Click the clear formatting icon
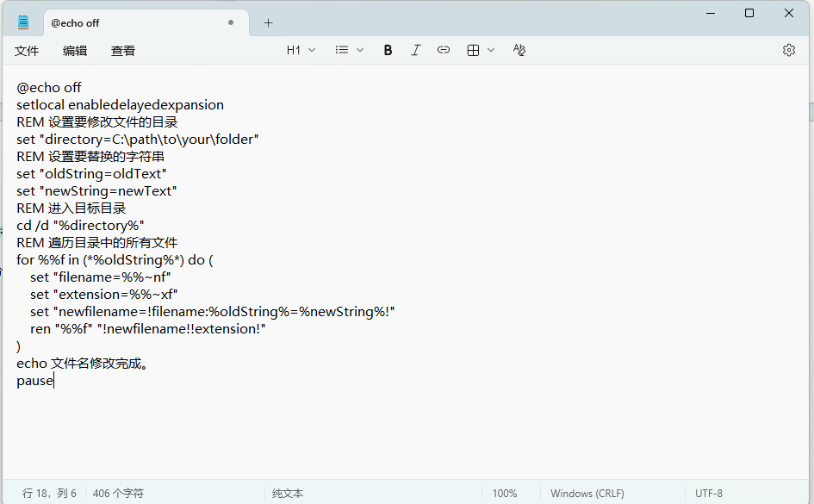 519,50
